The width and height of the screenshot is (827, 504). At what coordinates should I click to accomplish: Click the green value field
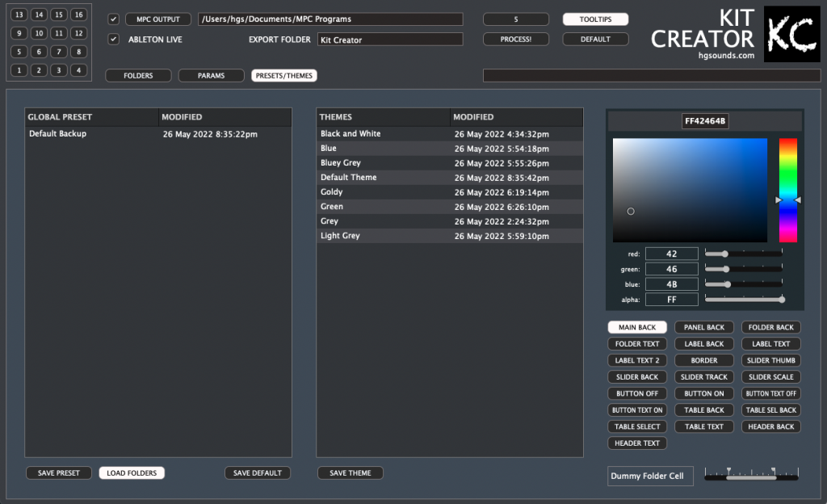(x=671, y=269)
